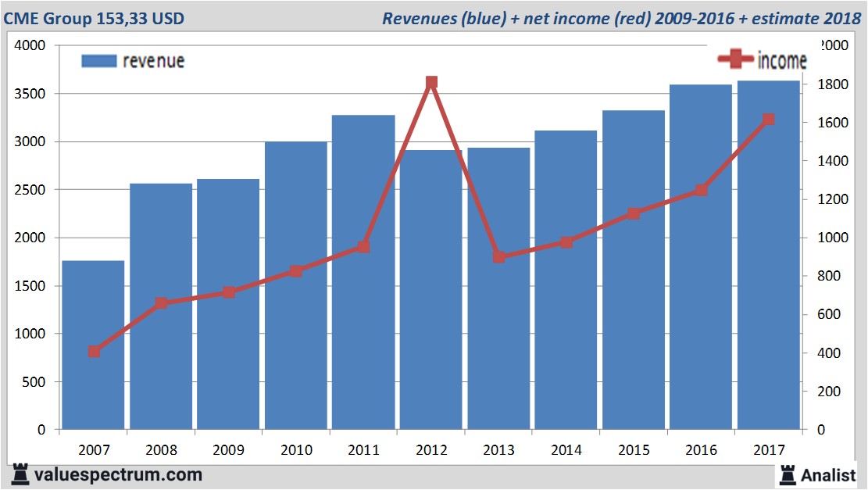Click the red income legend marker
Viewport: 868px width, 490px height.
pyautogui.click(x=735, y=59)
